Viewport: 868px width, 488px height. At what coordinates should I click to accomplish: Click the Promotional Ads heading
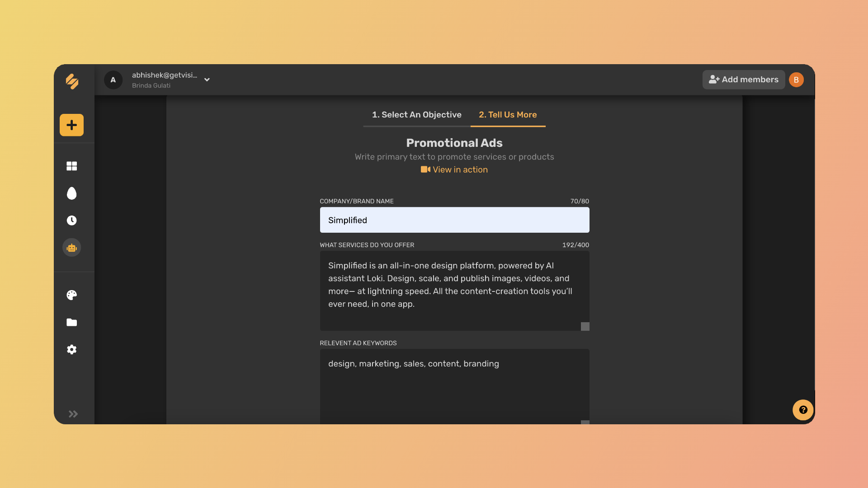[454, 143]
